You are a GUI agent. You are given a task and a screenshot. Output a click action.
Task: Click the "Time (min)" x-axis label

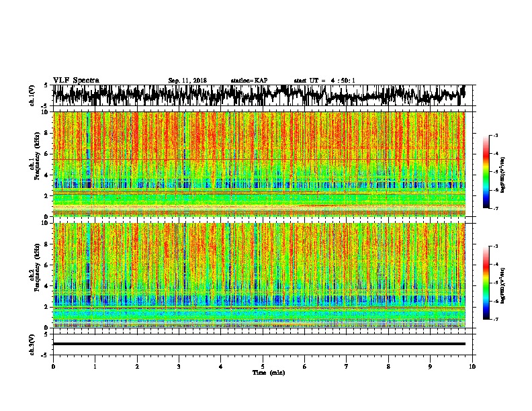[x=269, y=373]
